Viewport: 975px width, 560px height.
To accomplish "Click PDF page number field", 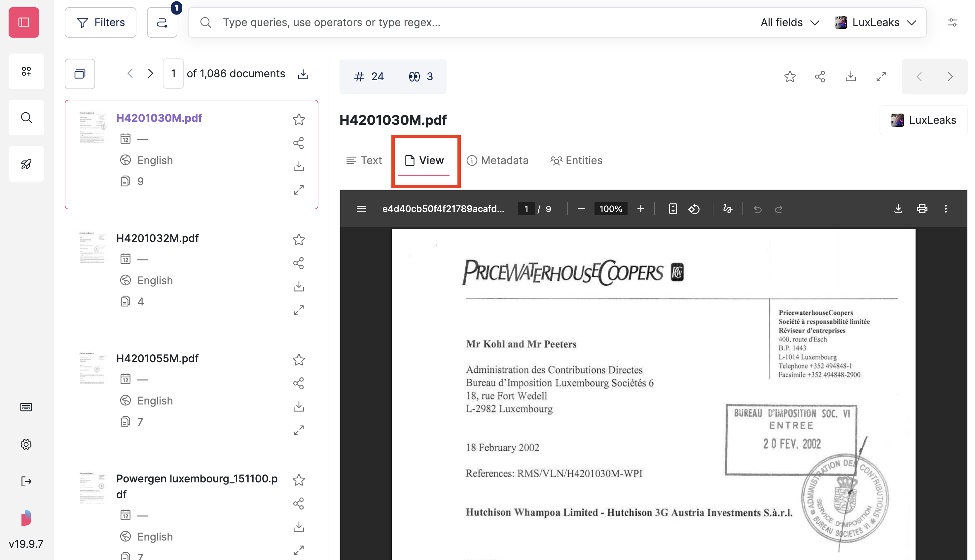I will pos(526,209).
